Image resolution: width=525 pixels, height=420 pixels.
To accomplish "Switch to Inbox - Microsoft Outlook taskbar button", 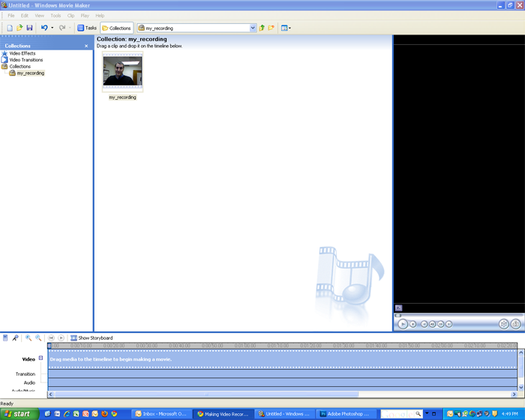I will pyautogui.click(x=161, y=414).
